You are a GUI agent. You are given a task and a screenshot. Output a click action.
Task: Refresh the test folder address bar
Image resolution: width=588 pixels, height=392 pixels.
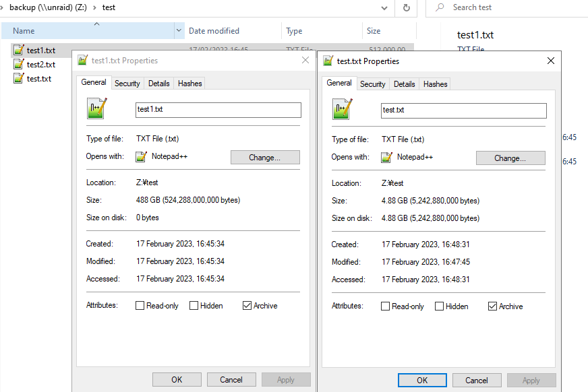(x=406, y=7)
